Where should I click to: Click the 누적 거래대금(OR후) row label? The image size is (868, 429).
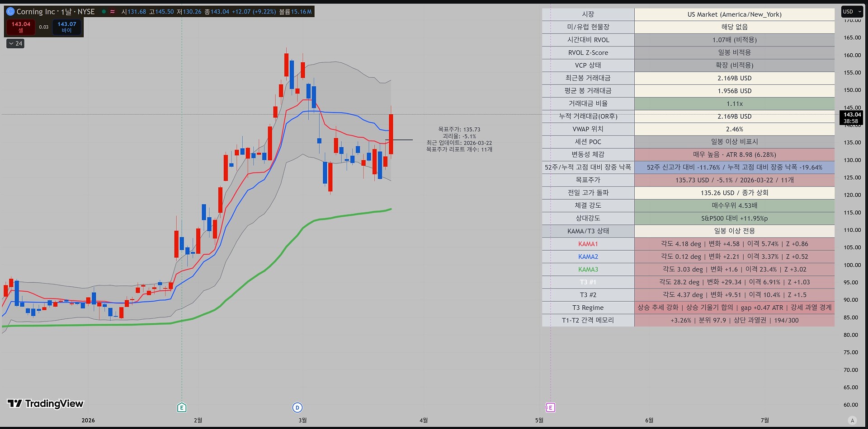(x=588, y=117)
